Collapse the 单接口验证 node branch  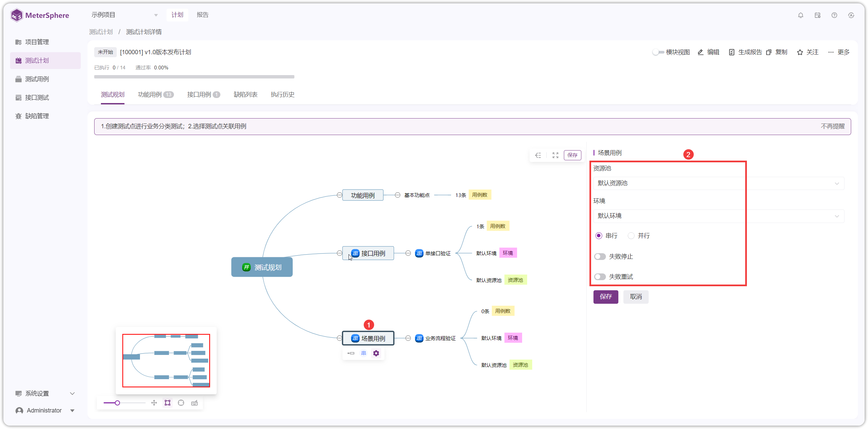[408, 253]
